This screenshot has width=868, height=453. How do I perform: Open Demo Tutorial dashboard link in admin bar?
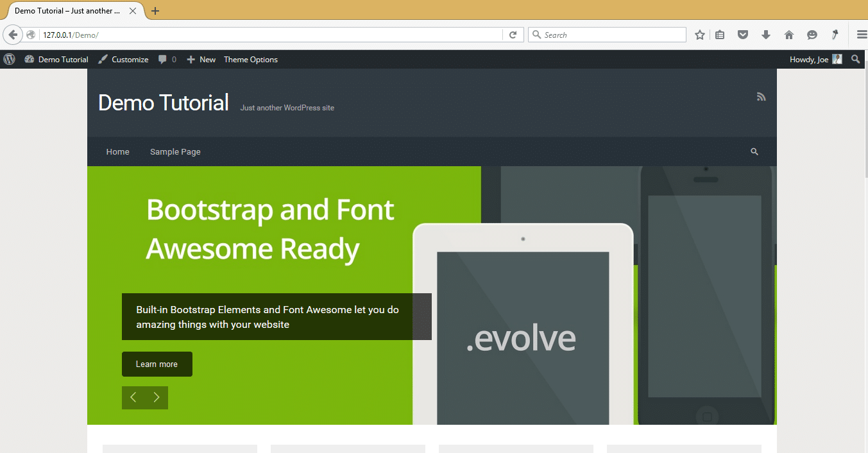56,59
